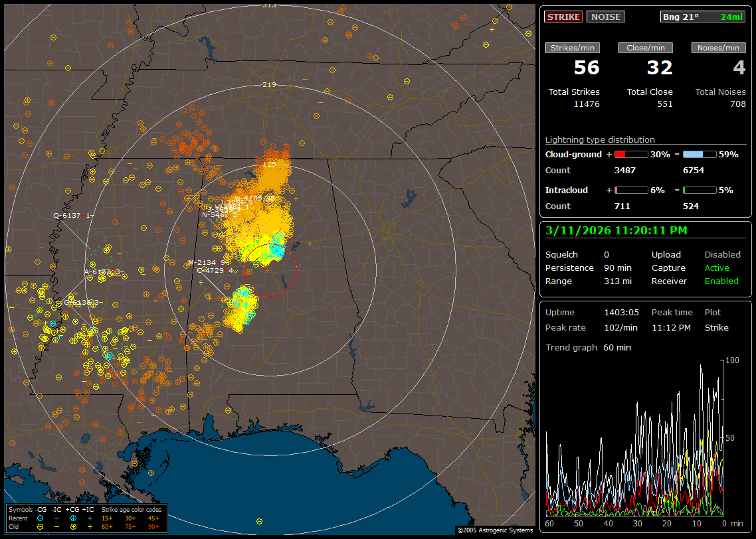This screenshot has width=756, height=539.
Task: Click the Noises/min label button
Action: point(718,48)
